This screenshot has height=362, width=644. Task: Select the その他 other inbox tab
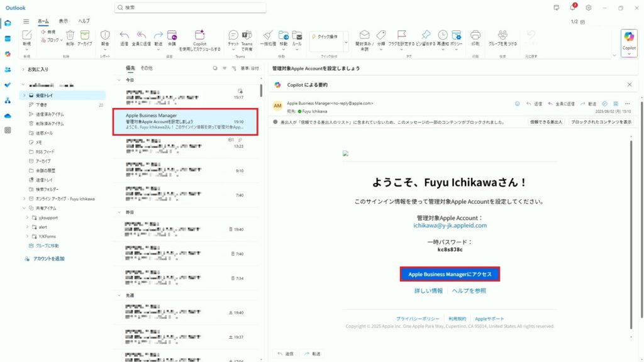(147, 68)
